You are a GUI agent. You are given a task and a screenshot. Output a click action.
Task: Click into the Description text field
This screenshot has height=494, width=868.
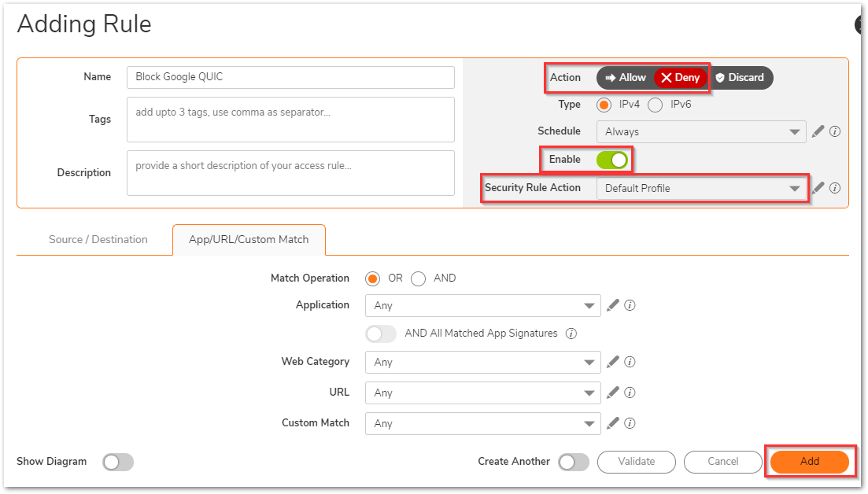pos(290,173)
